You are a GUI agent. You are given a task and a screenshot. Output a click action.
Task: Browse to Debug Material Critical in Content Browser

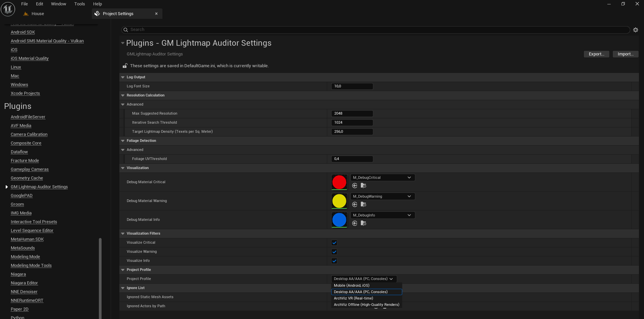click(363, 186)
